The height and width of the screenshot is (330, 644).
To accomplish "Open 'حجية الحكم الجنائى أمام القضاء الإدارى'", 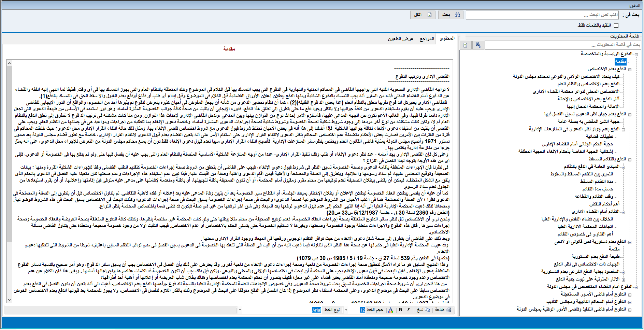I will [x=577, y=144].
